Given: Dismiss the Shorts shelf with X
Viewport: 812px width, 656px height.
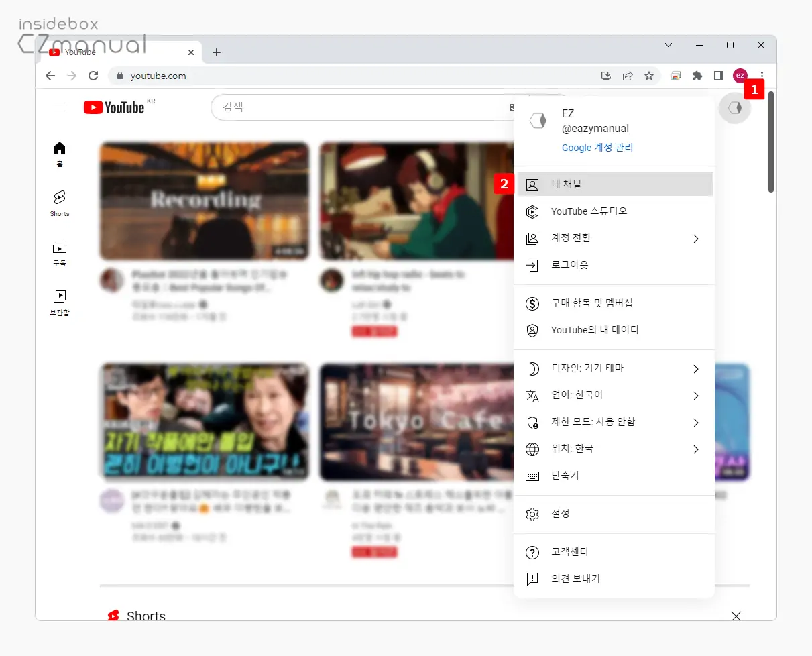Looking at the screenshot, I should [x=736, y=616].
